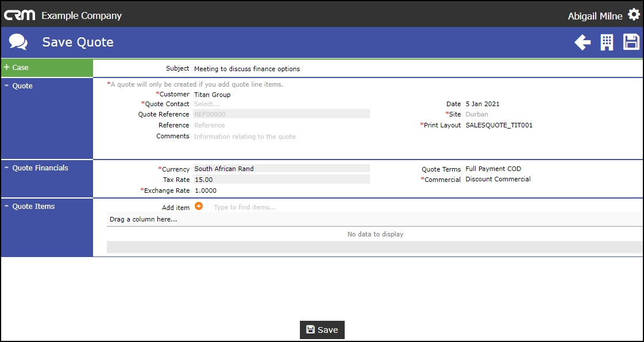Click the floppy disk save icon in header
This screenshot has height=342, width=644.
[x=631, y=42]
